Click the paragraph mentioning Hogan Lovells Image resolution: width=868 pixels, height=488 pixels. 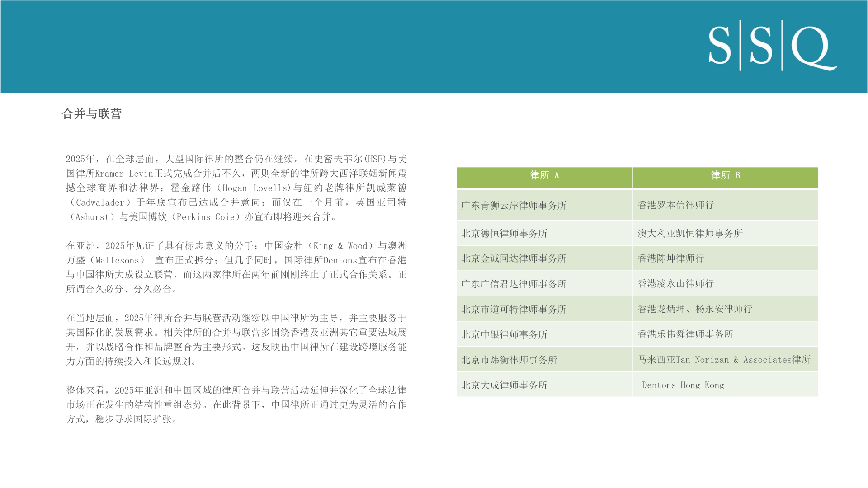click(236, 188)
